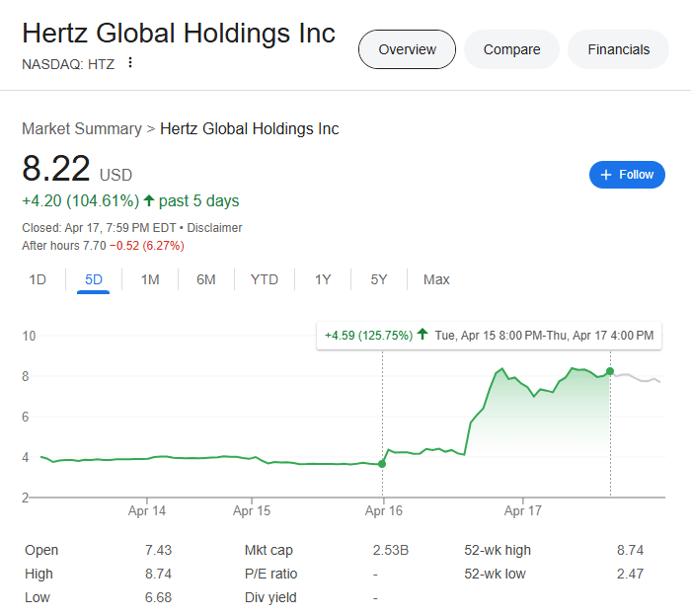
Task: Follow Hertz Global Holdings stock
Action: [x=627, y=175]
